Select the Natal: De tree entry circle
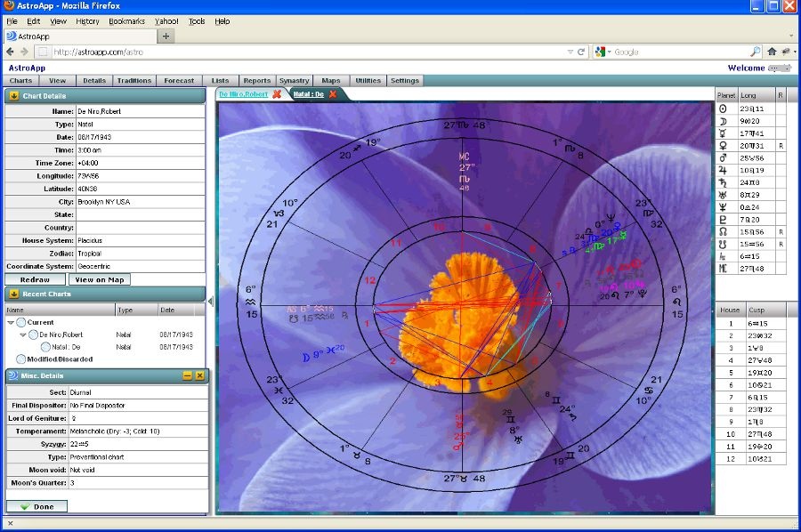This screenshot has height=532, width=801. (x=45, y=347)
